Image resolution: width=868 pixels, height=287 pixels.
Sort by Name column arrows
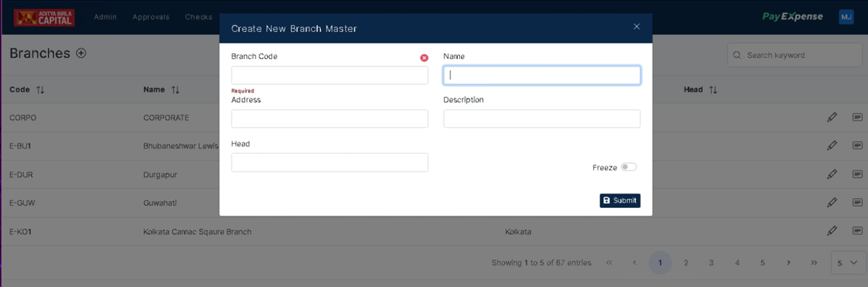[175, 90]
